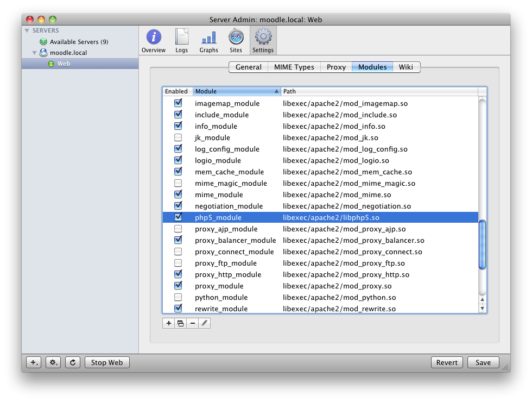Switch to the MIME Types tab
532x402 pixels.
pos(294,67)
